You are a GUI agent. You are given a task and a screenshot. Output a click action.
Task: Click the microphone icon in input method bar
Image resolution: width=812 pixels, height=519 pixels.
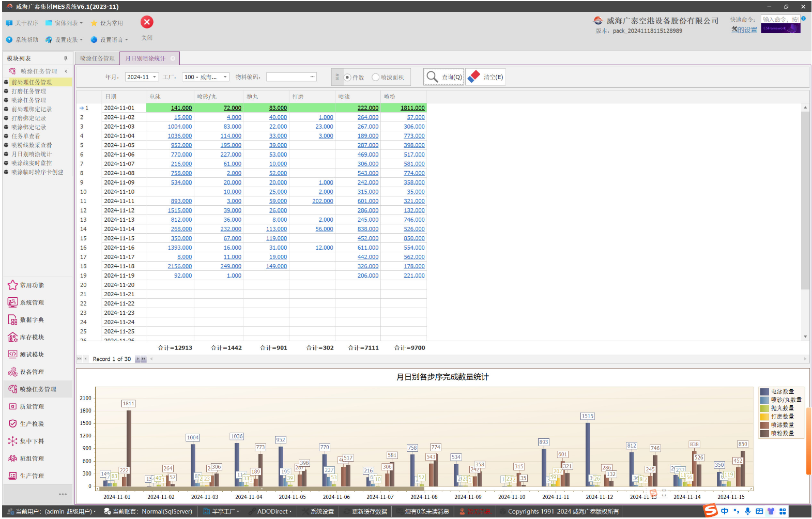click(747, 511)
